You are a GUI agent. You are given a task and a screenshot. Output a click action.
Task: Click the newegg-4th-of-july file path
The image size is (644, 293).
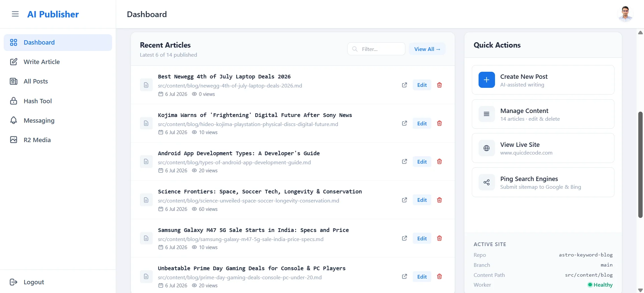pos(230,86)
